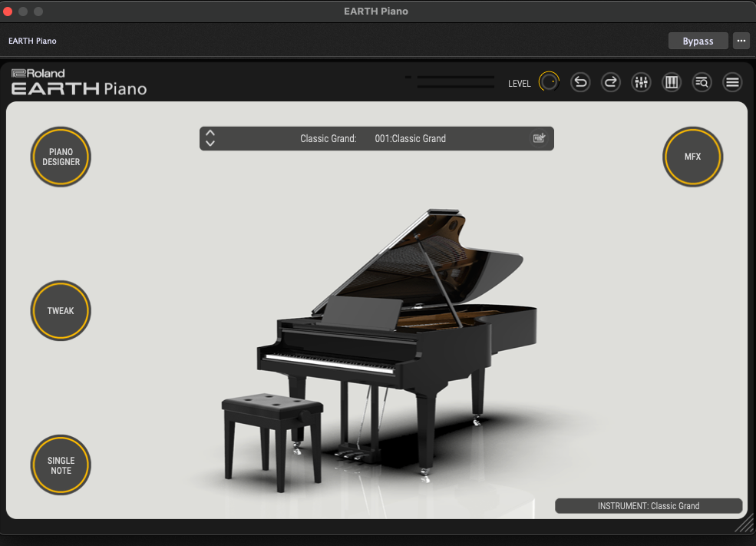Image resolution: width=756 pixels, height=546 pixels.
Task: Toggle the Bypass button
Action: point(698,41)
